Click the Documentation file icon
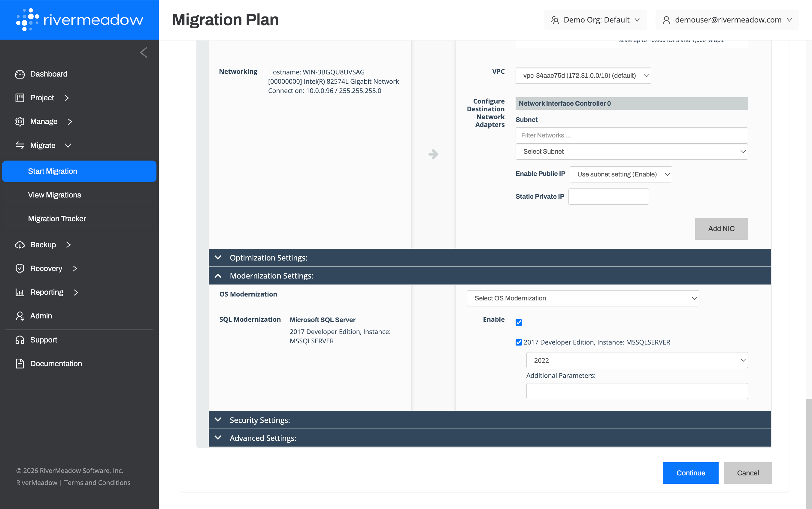812x509 pixels. (20, 363)
